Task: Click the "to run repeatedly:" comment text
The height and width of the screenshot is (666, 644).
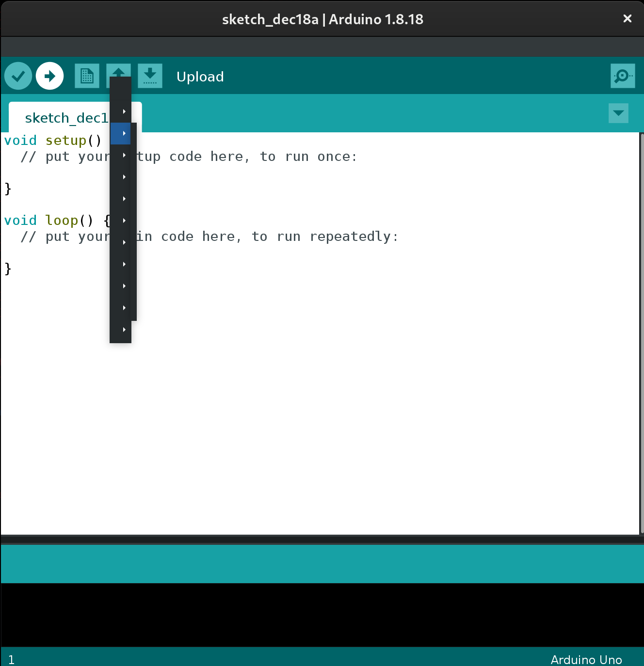Action: tap(325, 237)
